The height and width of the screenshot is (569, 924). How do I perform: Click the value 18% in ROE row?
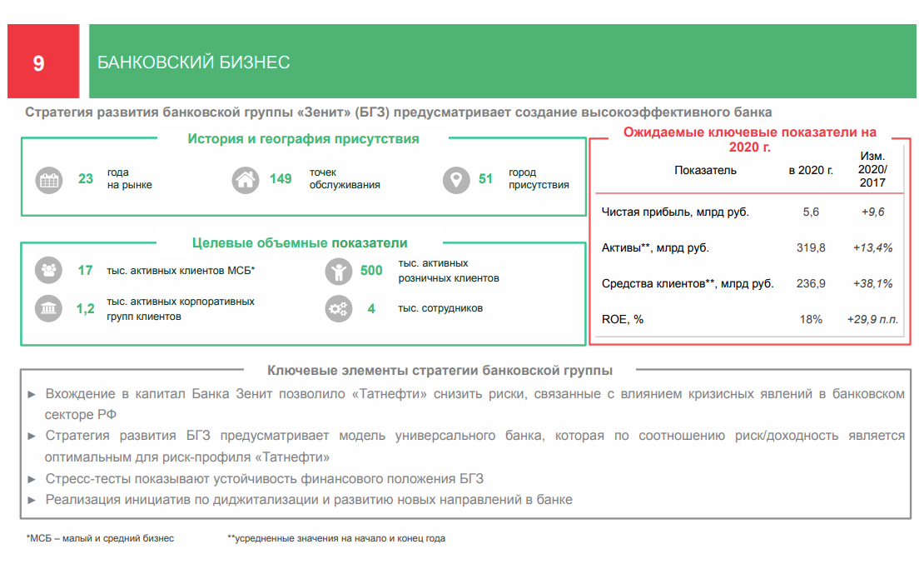coord(811,320)
